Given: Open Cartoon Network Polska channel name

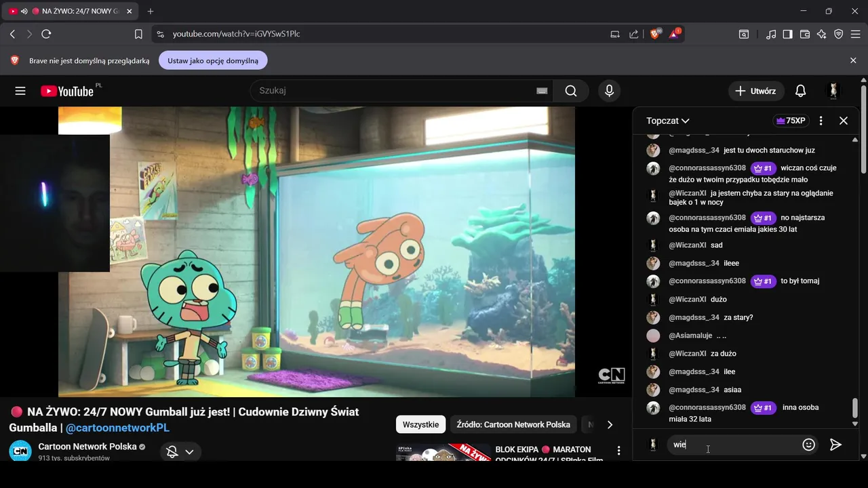Looking at the screenshot, I should (x=87, y=447).
